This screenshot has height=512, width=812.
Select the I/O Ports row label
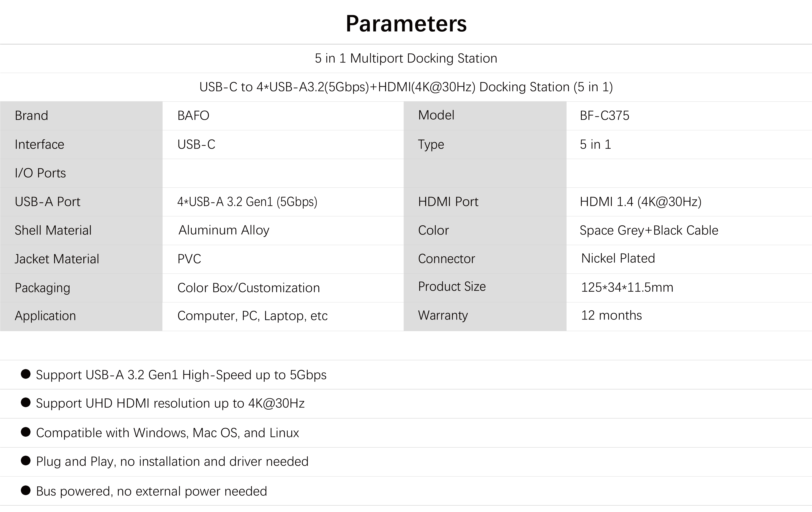tap(40, 173)
